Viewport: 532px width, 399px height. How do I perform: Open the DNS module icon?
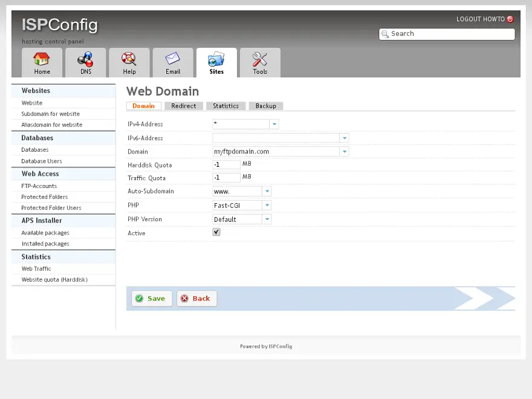pyautogui.click(x=85, y=59)
